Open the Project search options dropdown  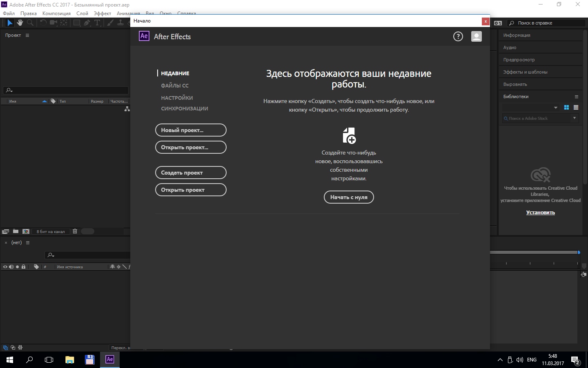point(9,90)
